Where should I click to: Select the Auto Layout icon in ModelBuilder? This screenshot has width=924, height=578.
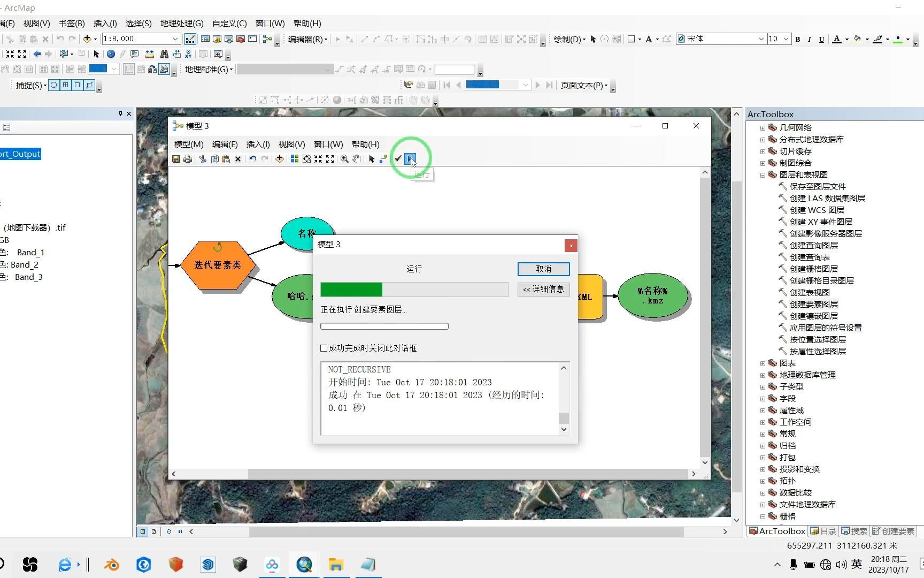294,159
